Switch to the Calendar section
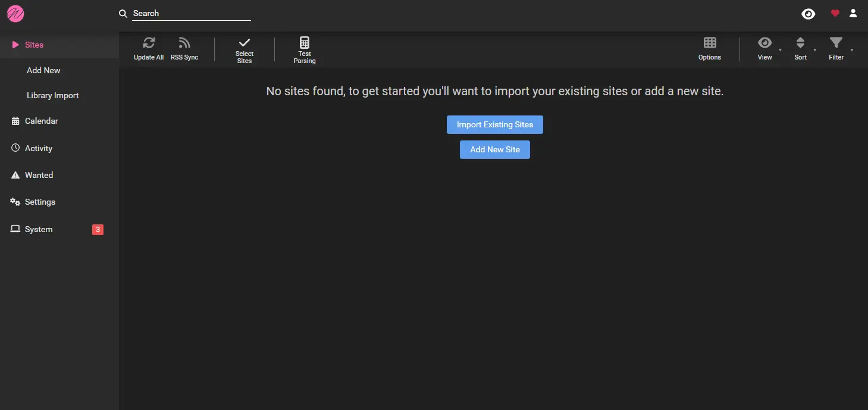Viewport: 868px width, 410px height. pos(40,121)
